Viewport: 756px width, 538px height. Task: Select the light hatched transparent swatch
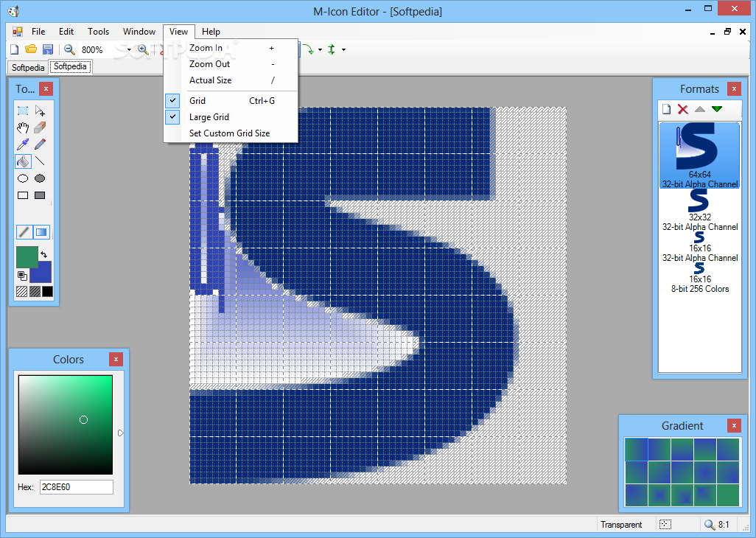pyautogui.click(x=21, y=291)
